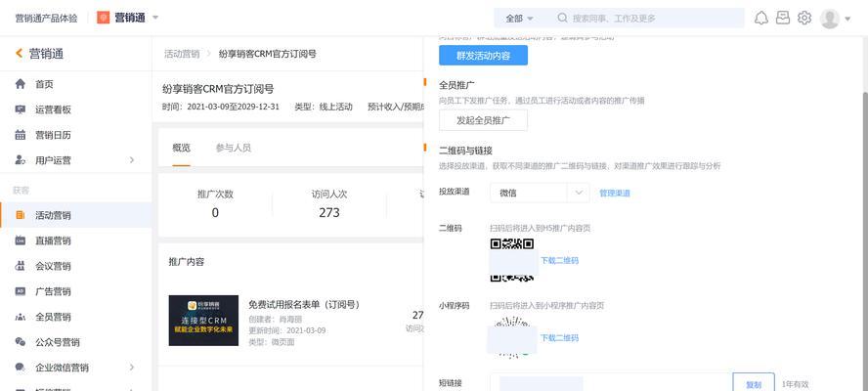Expand the 营销通 app switcher arrow
Image resolution: width=868 pixels, height=391 pixels.
[155, 18]
